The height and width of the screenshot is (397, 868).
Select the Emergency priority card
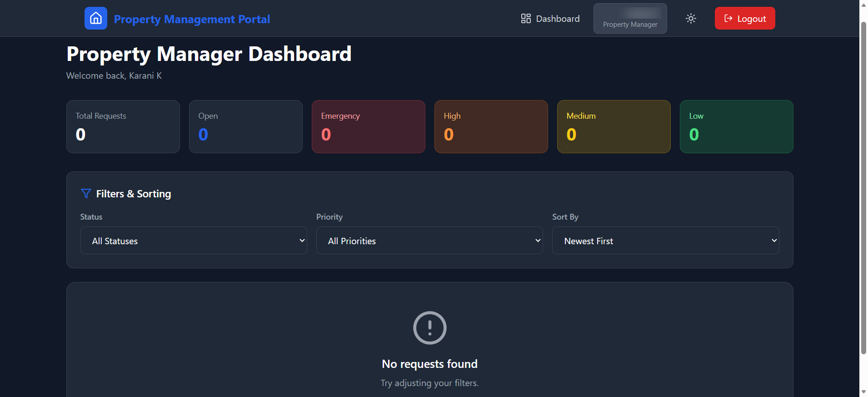click(x=369, y=127)
